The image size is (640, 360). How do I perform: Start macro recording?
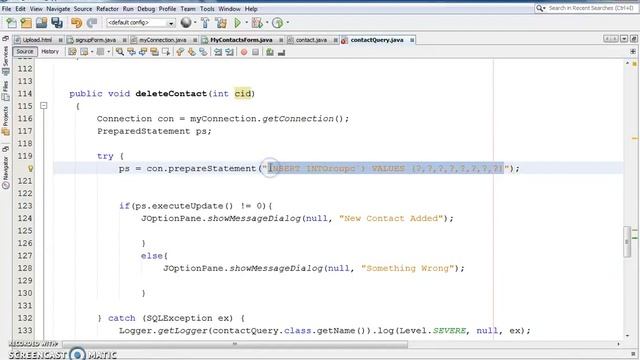coord(244,52)
